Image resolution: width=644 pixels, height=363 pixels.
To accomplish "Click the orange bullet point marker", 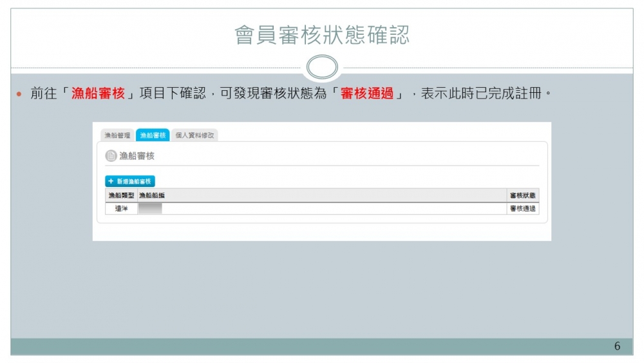I will [x=19, y=94].
